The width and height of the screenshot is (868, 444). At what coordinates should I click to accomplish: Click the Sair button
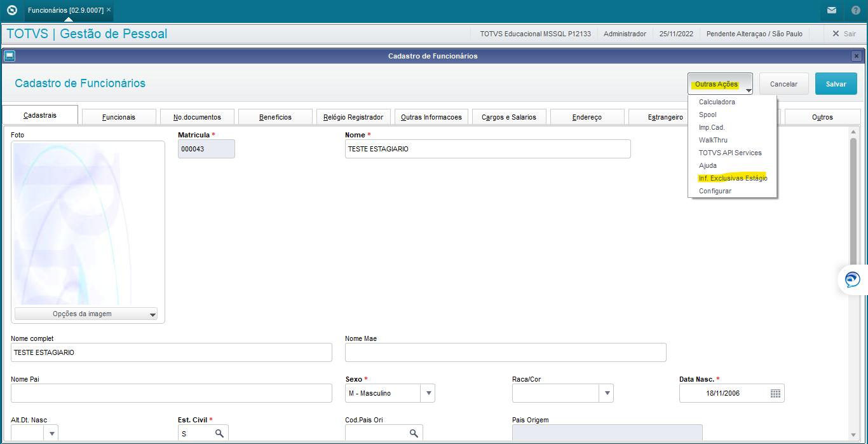(844, 34)
